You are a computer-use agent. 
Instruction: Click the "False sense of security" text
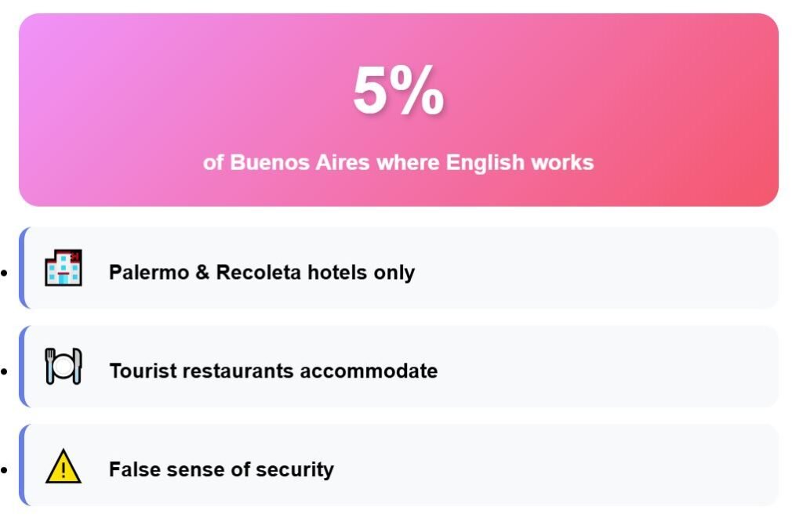(221, 469)
